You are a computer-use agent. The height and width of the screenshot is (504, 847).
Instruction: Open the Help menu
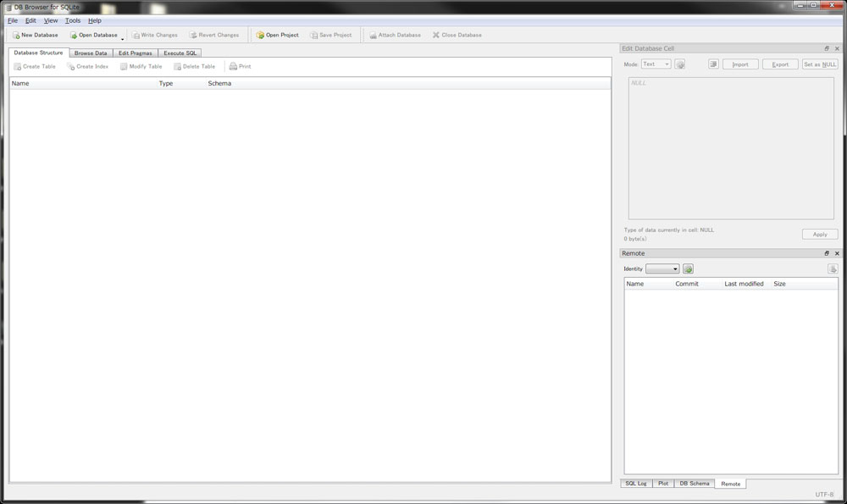tap(95, 20)
